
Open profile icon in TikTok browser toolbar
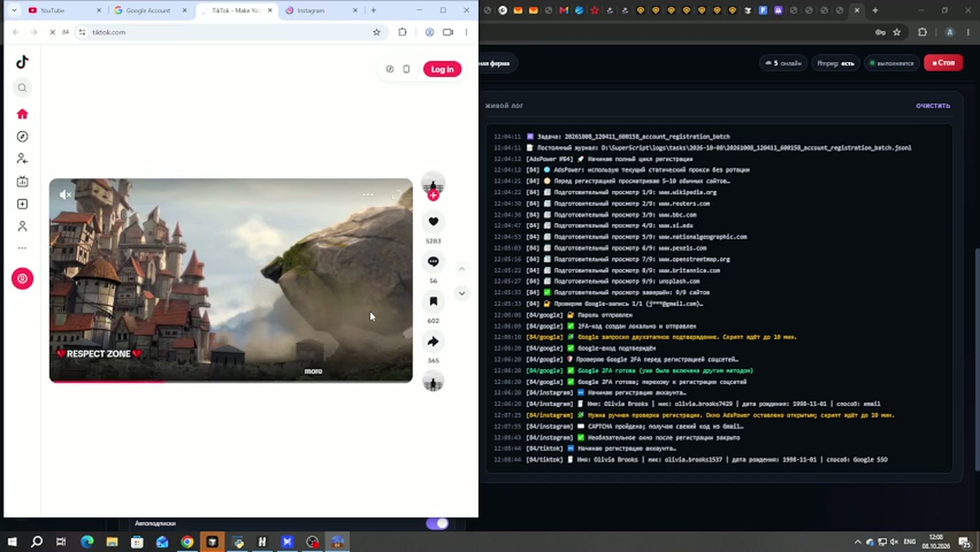(x=430, y=32)
